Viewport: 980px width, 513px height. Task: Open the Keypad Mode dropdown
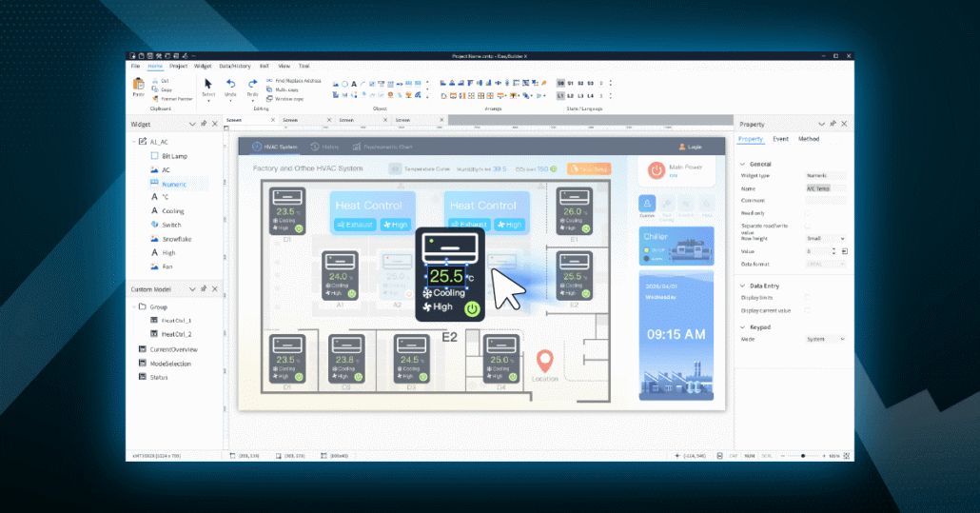point(826,339)
